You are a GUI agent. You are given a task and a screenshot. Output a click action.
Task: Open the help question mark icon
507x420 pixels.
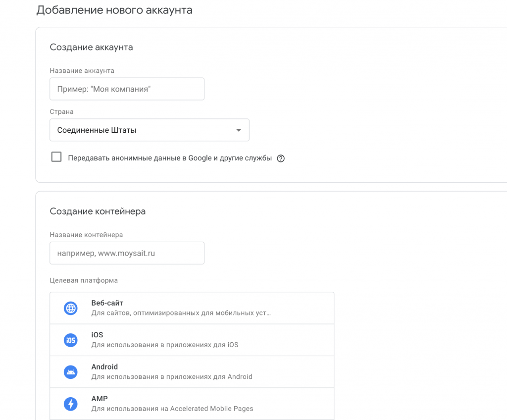point(281,158)
